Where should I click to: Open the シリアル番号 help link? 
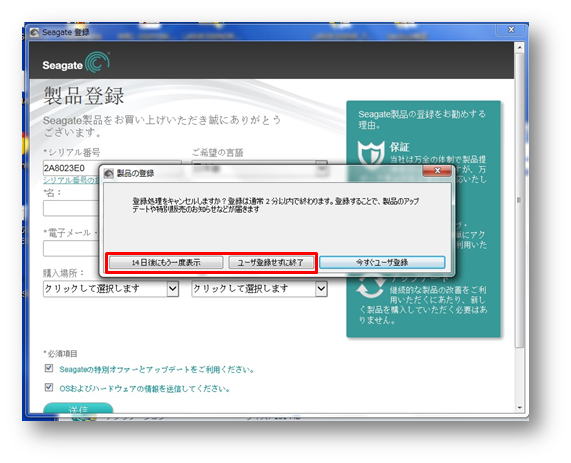[x=71, y=180]
